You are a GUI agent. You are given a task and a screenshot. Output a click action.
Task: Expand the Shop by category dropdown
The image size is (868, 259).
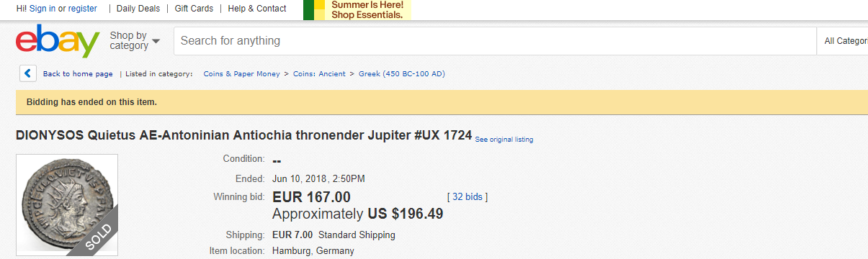click(135, 41)
